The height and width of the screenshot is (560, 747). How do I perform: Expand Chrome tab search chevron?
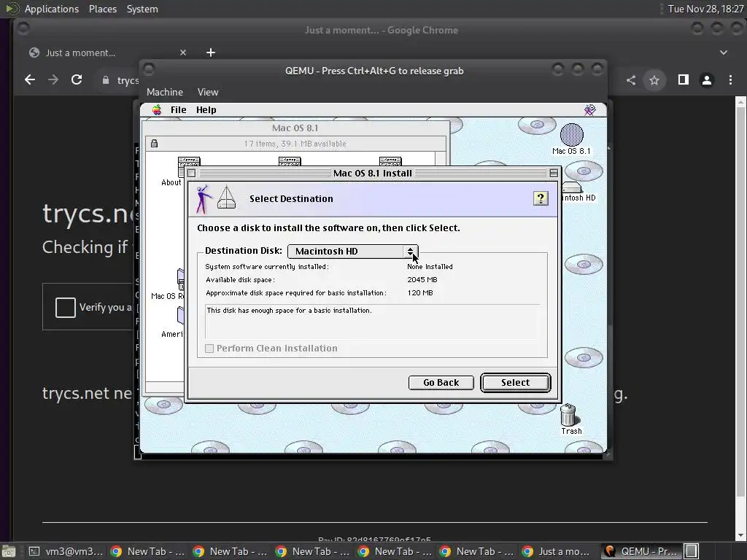(723, 52)
